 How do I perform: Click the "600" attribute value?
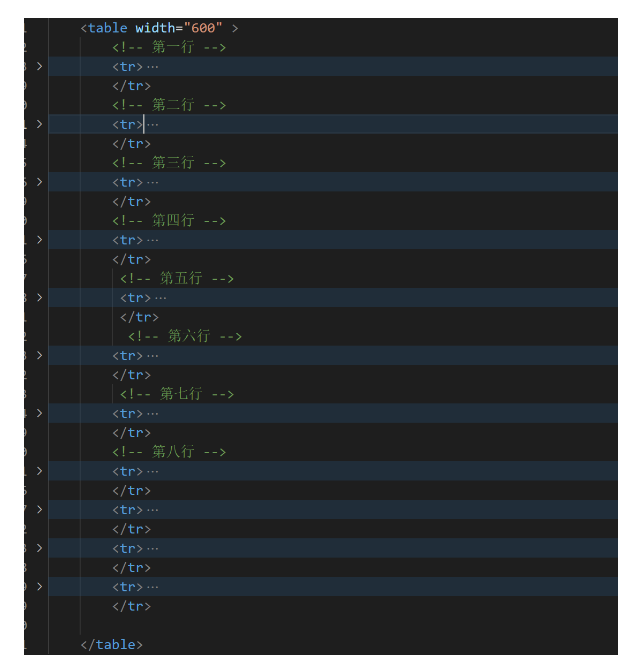pyautogui.click(x=203, y=28)
